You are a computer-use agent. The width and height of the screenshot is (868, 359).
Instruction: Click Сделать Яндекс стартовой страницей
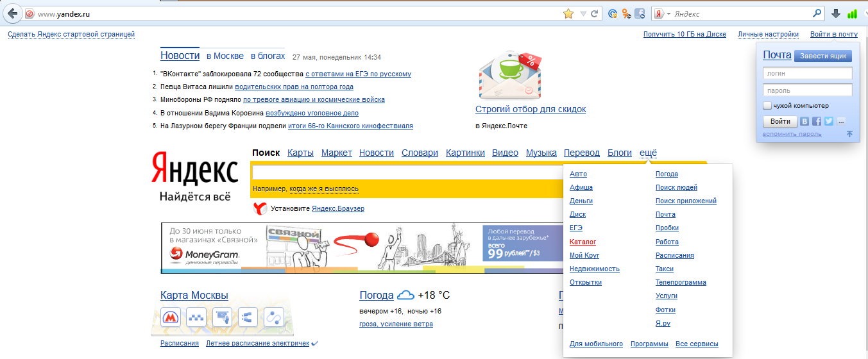click(x=71, y=34)
